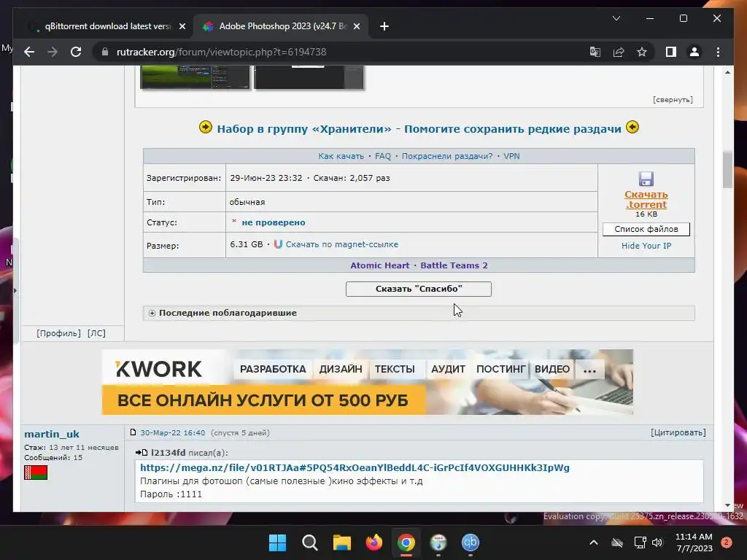Open the Chrome profile icon
The height and width of the screenshot is (560, 747).
click(x=694, y=52)
